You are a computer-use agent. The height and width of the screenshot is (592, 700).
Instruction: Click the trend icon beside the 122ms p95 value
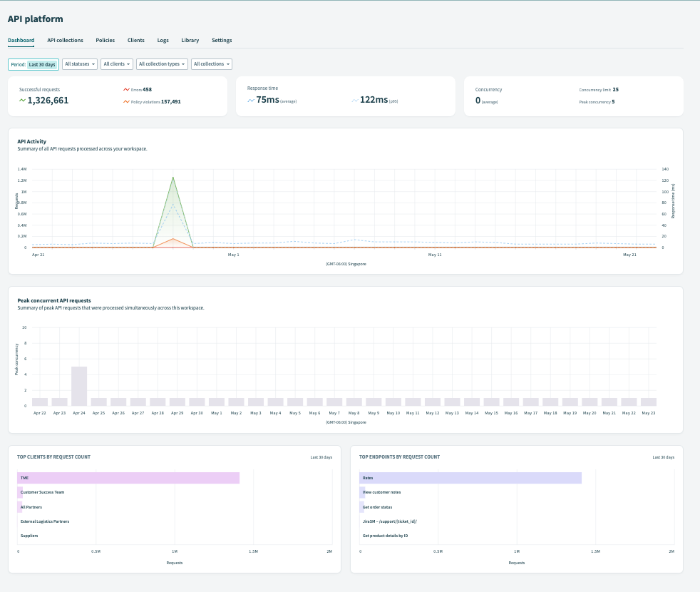click(356, 100)
